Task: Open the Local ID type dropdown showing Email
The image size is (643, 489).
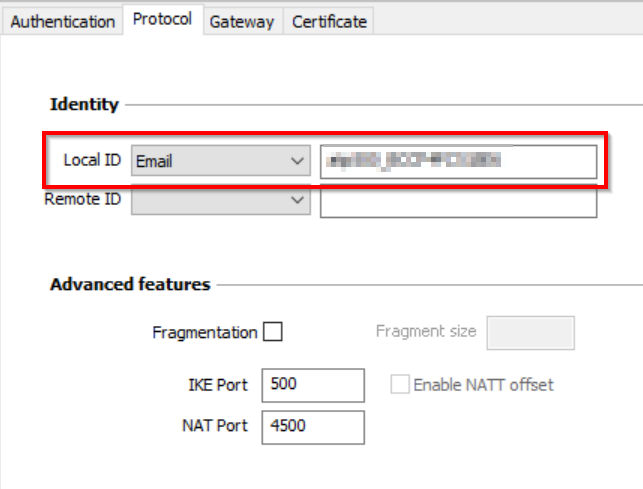Action: pos(220,161)
